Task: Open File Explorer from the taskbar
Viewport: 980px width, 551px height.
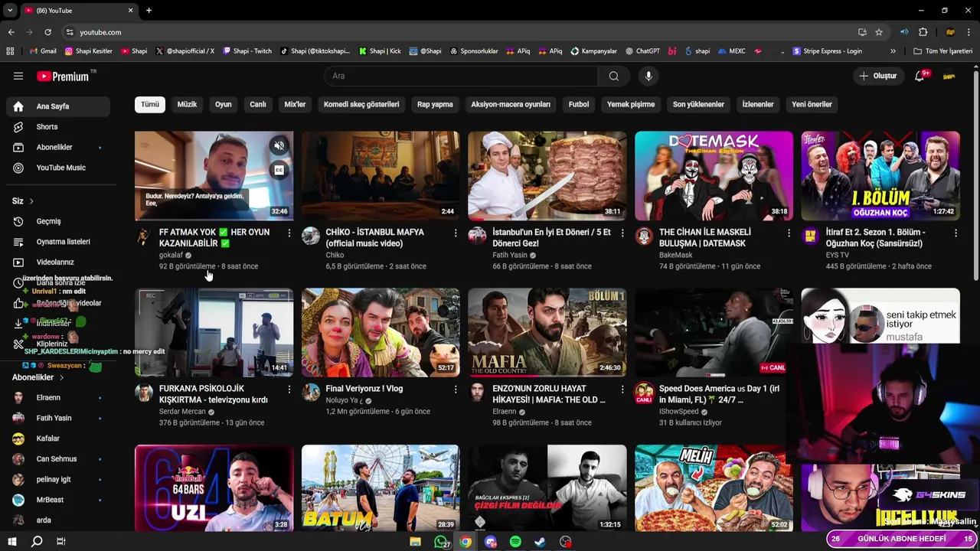Action: point(415,542)
